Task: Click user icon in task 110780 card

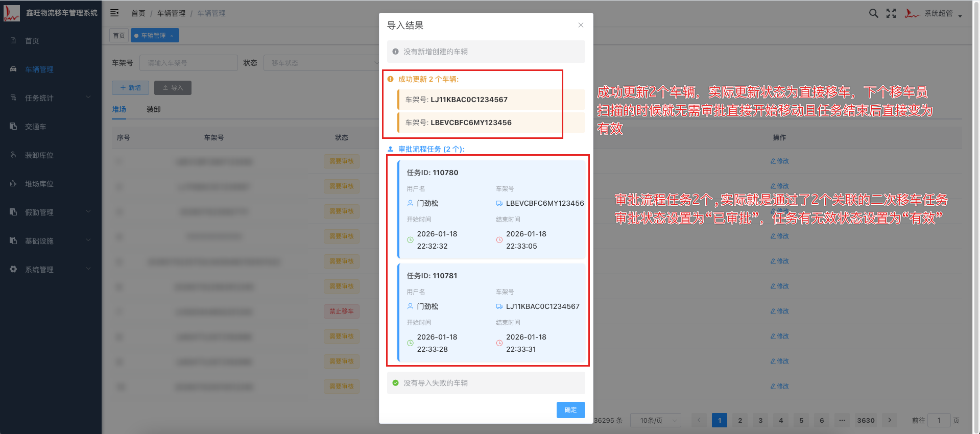Action: tap(410, 203)
